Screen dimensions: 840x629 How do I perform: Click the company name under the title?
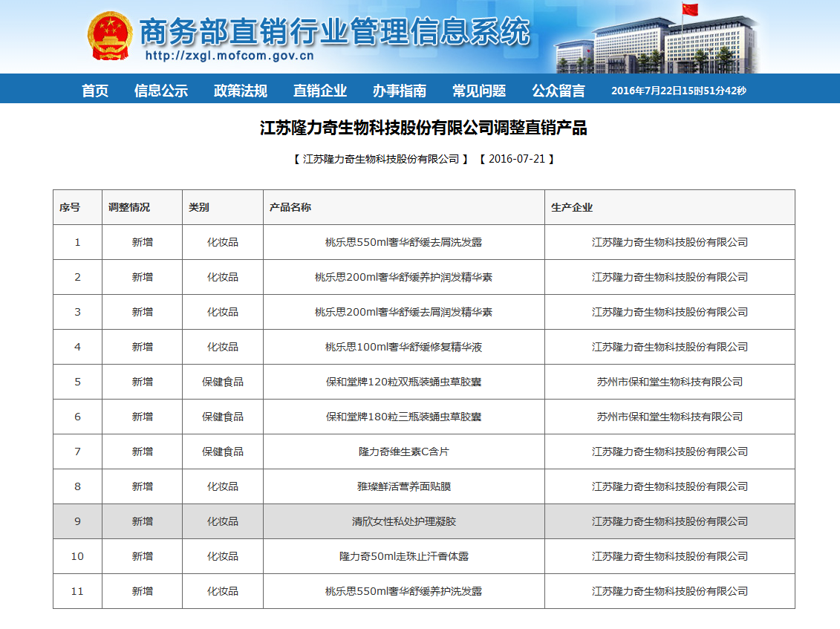pos(381,159)
